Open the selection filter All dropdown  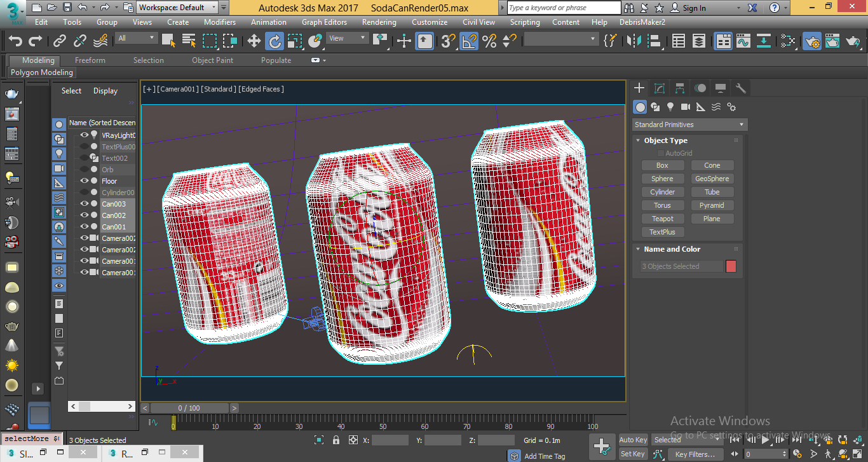136,38
